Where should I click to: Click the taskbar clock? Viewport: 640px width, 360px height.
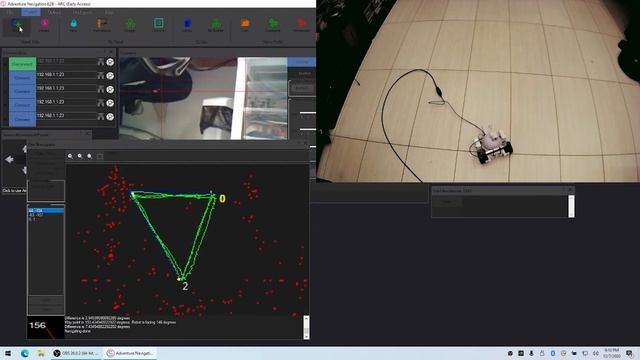coord(612,353)
